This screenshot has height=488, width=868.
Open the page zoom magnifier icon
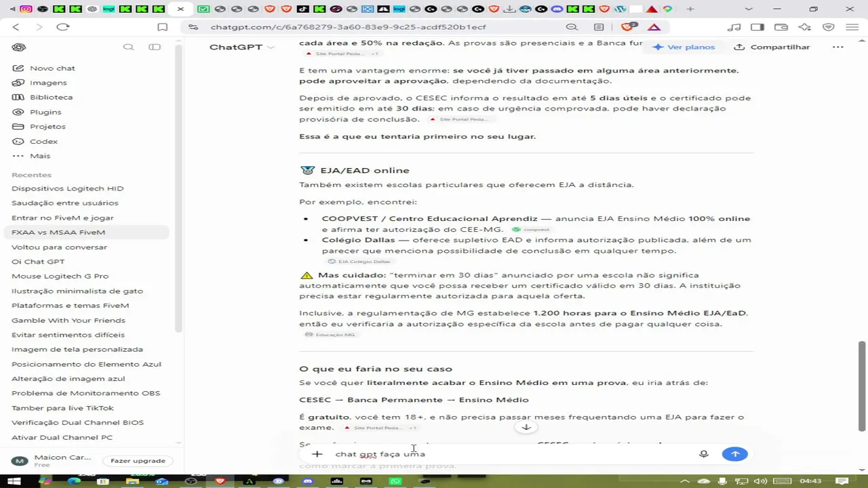click(x=572, y=27)
